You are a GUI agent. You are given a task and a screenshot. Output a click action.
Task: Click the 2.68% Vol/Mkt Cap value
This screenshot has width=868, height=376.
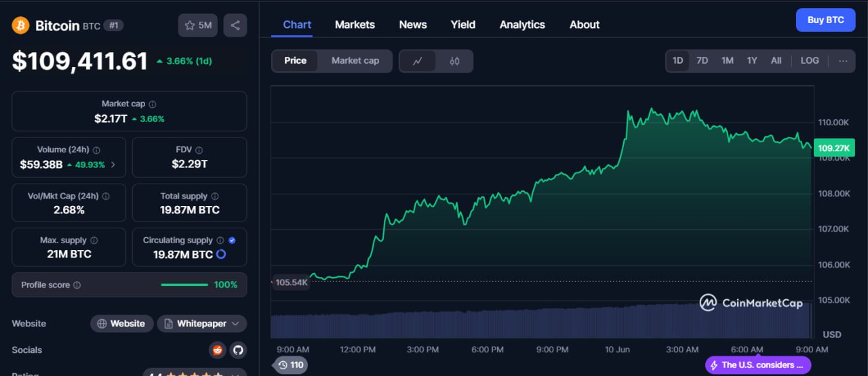[x=69, y=210]
